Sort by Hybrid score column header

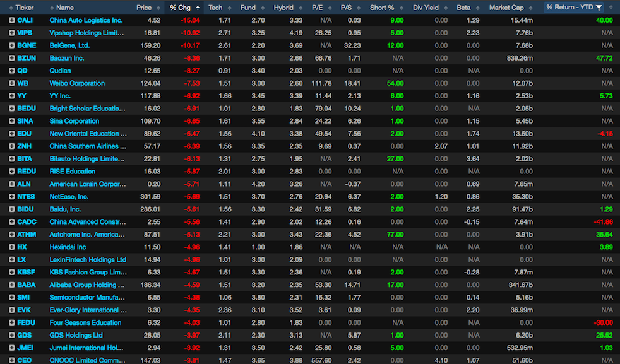pos(283,8)
